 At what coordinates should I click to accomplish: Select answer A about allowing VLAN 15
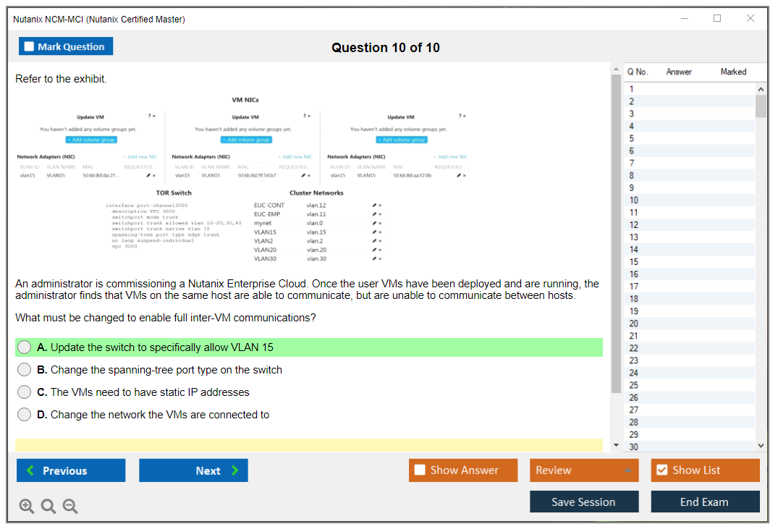point(25,347)
